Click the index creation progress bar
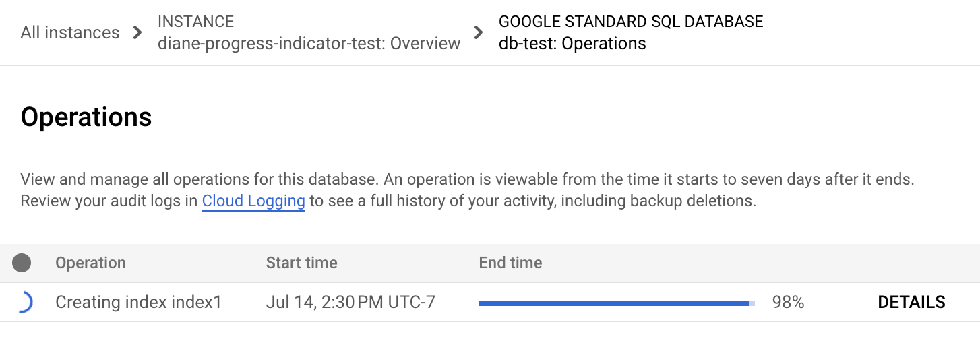This screenshot has height=345, width=980. (x=616, y=303)
